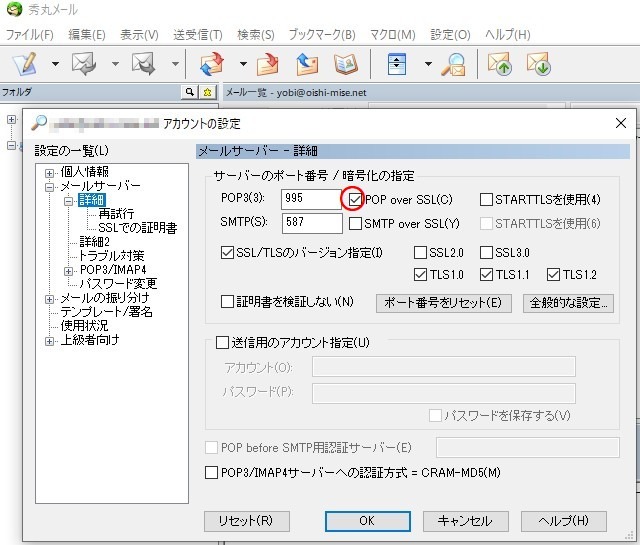The width and height of the screenshot is (640, 545).
Task: Click 全般的な設定 button
Action: 568,303
